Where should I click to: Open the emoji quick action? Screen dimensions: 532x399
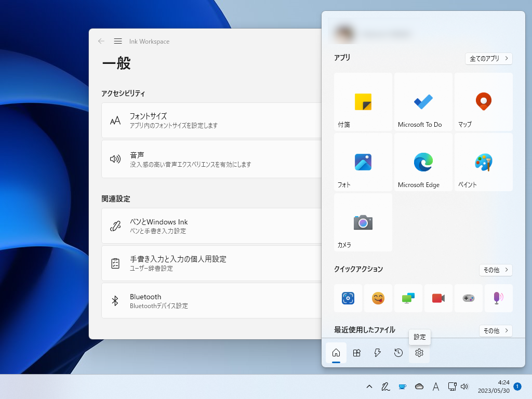[378, 298]
